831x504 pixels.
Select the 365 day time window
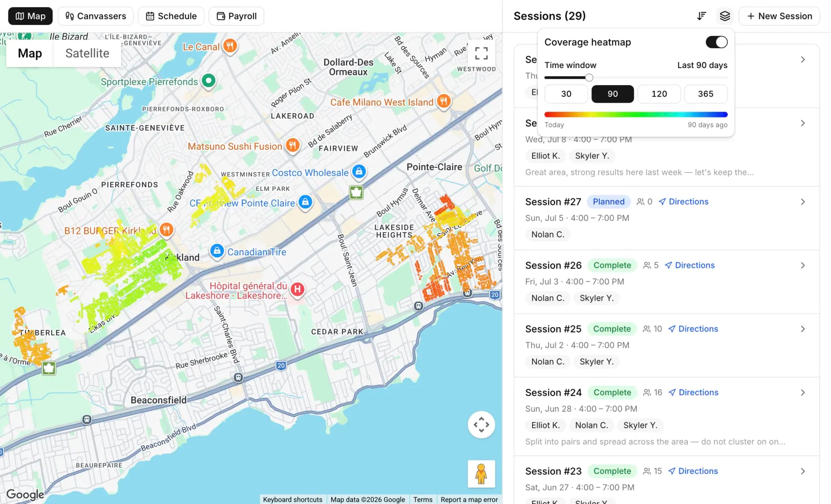(x=705, y=94)
